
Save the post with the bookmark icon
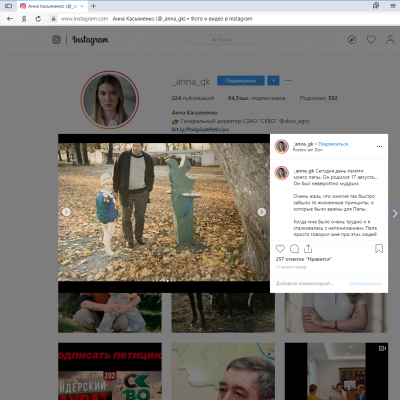tap(379, 249)
